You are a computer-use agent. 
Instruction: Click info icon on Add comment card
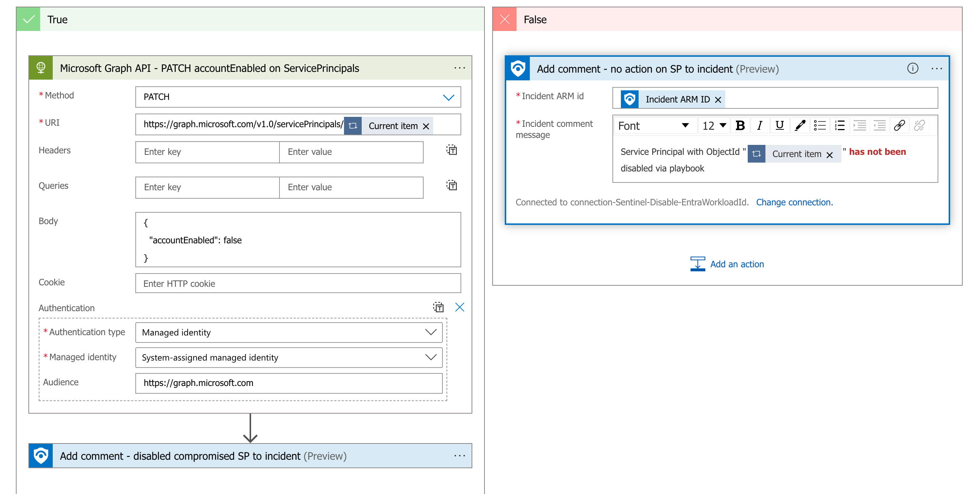[x=912, y=69]
